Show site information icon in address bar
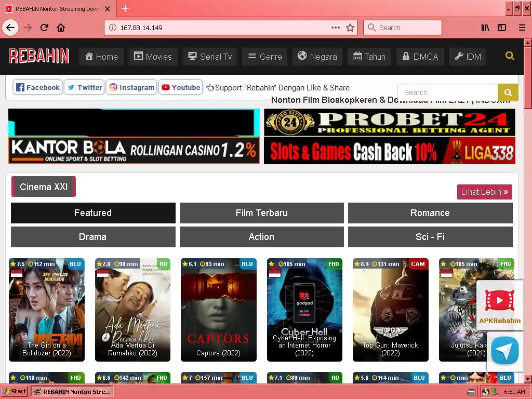Screen dimensions: 532x399 tap(113, 28)
